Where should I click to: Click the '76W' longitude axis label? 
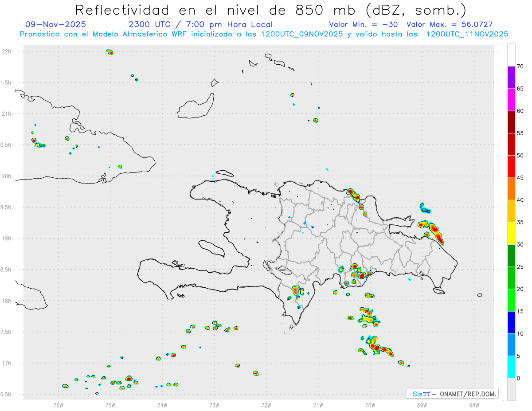[x=58, y=404]
